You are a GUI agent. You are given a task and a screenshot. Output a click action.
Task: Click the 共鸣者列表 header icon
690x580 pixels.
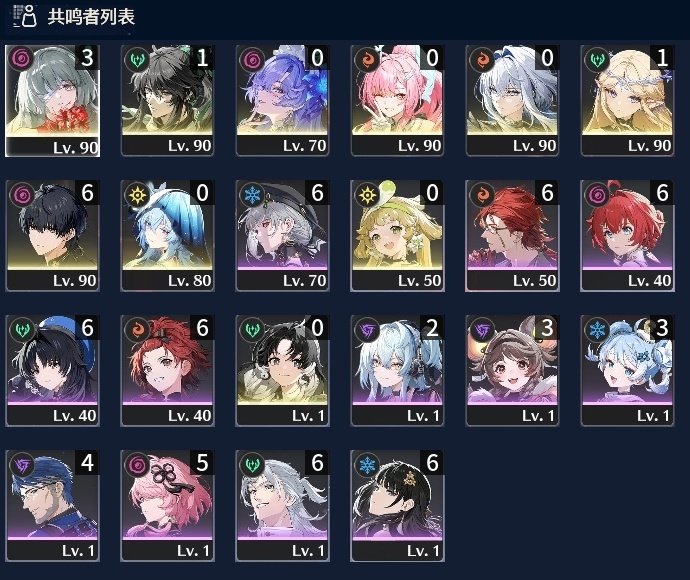pos(25,16)
